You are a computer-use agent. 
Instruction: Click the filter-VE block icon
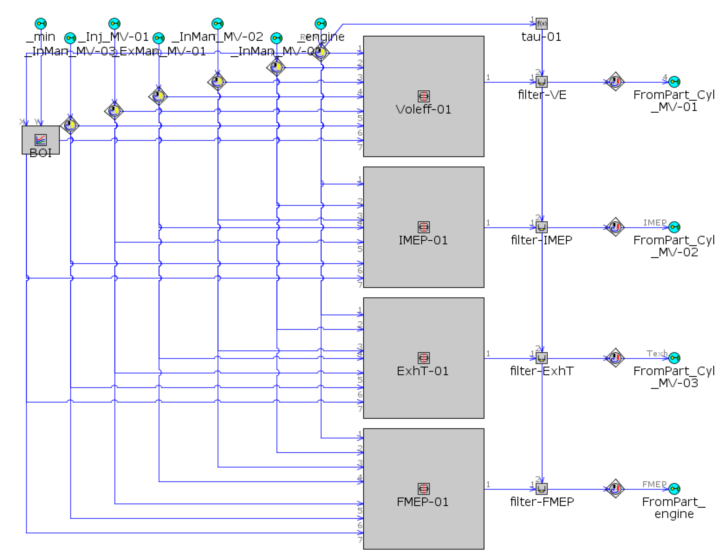[542, 82]
